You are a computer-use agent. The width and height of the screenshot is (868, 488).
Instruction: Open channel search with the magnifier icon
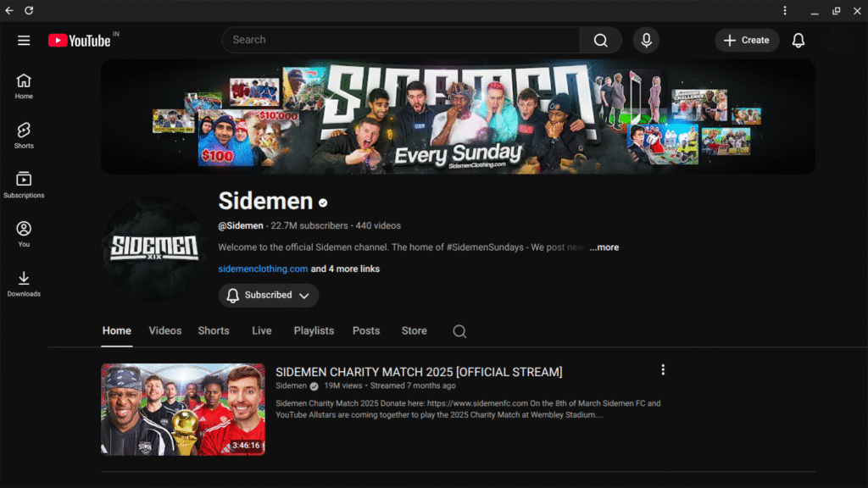[459, 331]
